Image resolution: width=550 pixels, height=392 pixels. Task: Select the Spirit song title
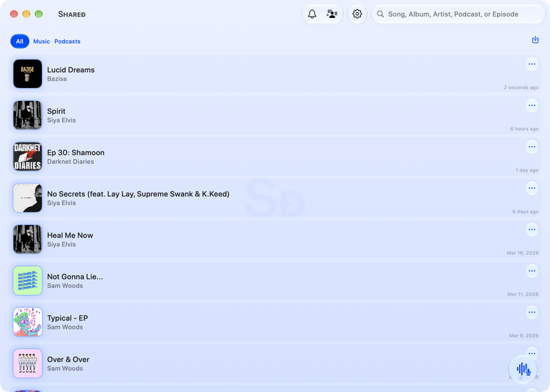click(56, 111)
